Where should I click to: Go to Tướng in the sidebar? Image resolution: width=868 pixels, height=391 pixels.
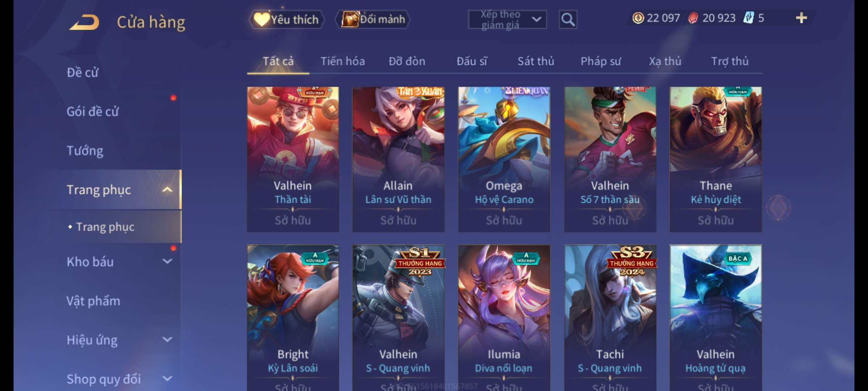85,151
